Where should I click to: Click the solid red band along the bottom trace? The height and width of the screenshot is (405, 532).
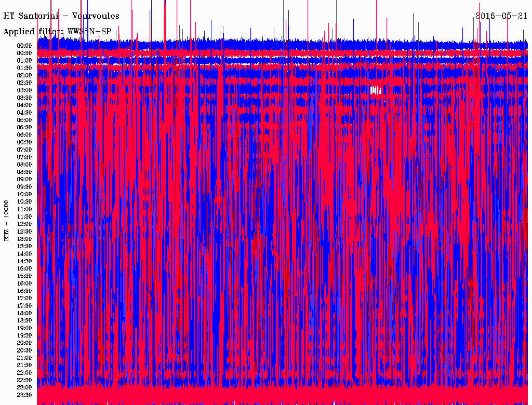pos(281,396)
